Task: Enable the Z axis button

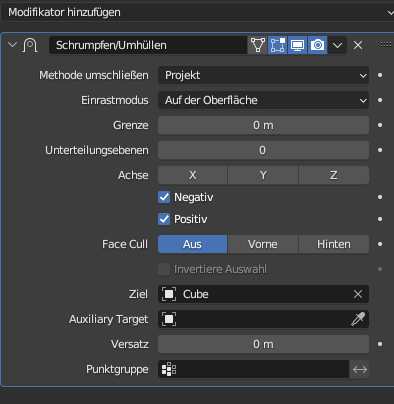Action: coord(334,175)
